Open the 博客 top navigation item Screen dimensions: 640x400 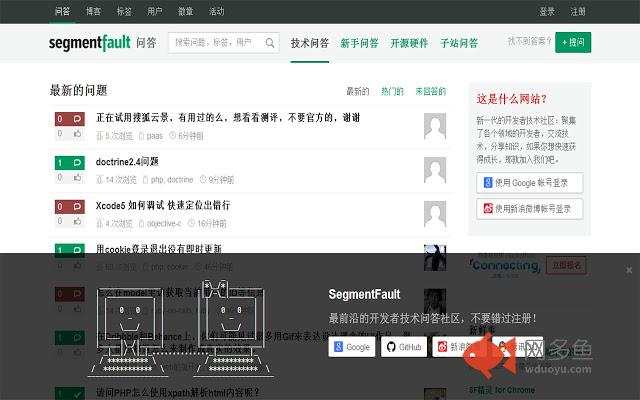(93, 11)
